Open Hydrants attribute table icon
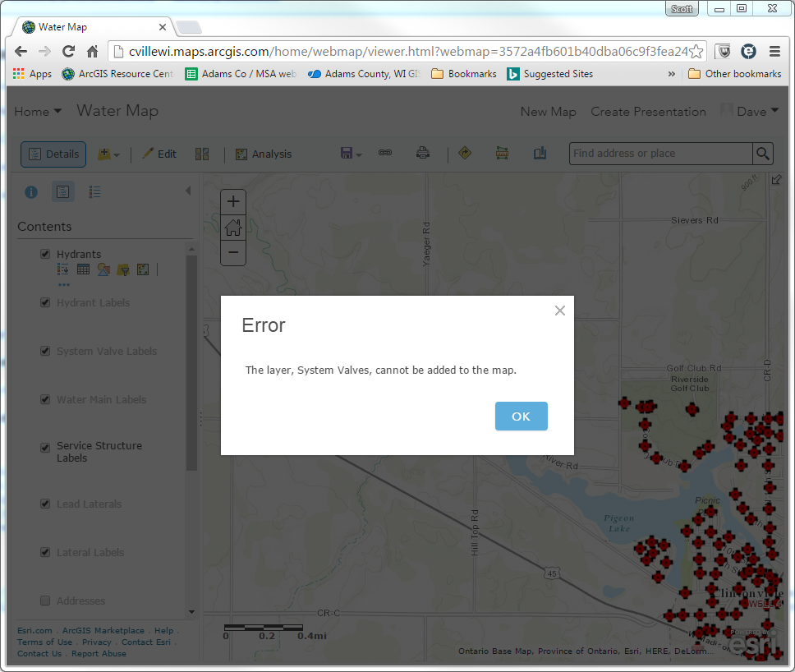 pyautogui.click(x=83, y=269)
